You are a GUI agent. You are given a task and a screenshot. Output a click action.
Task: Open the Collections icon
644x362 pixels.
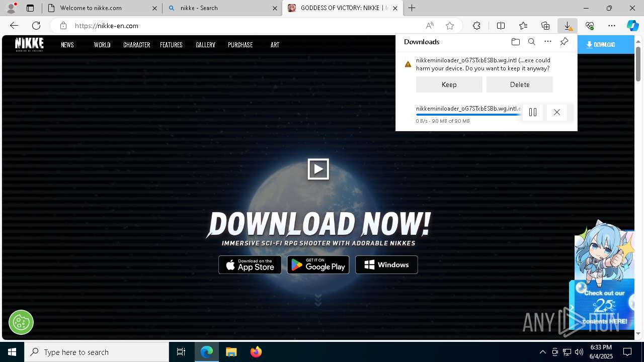click(x=545, y=26)
